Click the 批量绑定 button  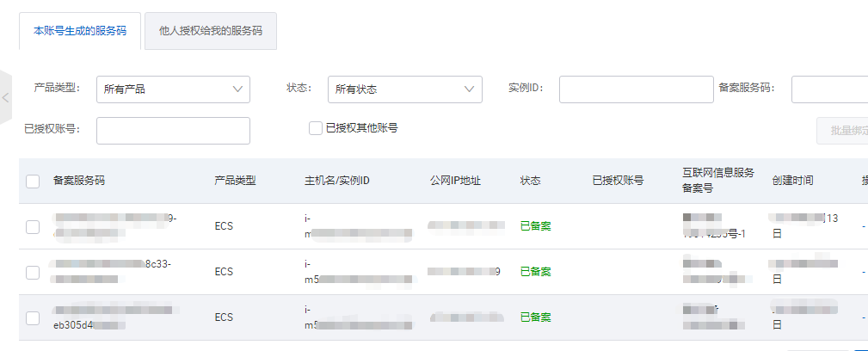843,130
